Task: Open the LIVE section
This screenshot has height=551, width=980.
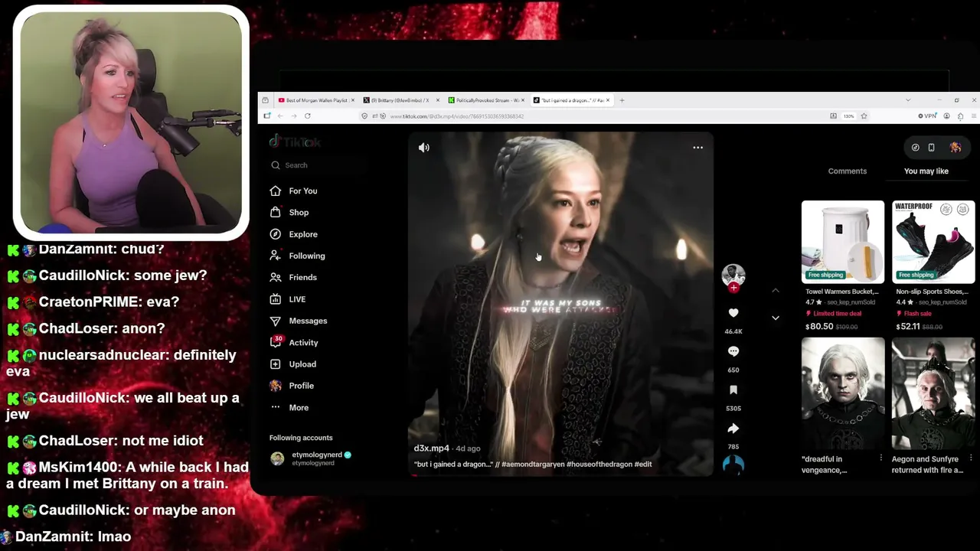Action: [x=288, y=299]
